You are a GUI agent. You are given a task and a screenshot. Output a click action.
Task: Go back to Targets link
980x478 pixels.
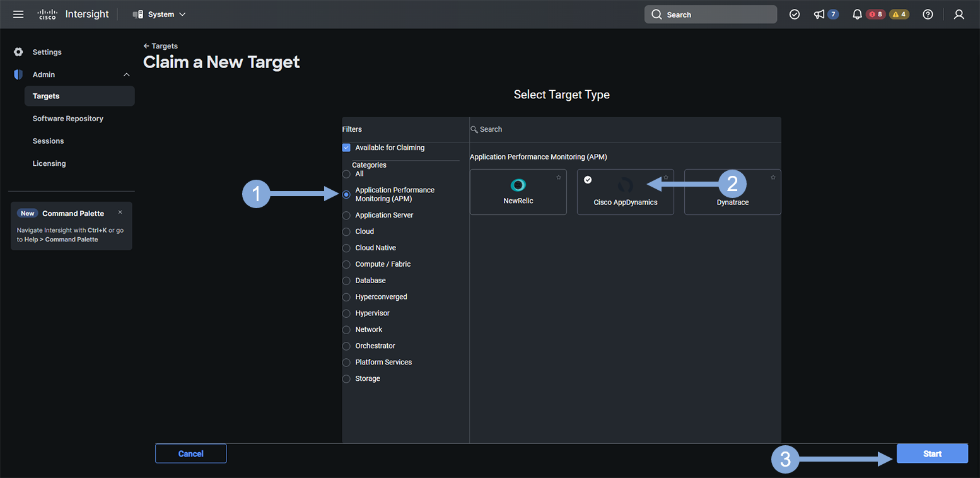(x=161, y=46)
